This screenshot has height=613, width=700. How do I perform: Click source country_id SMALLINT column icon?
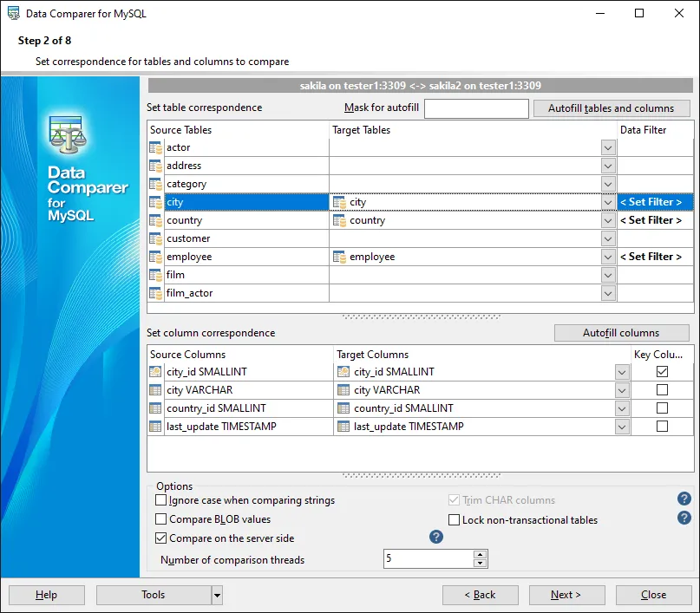point(155,408)
